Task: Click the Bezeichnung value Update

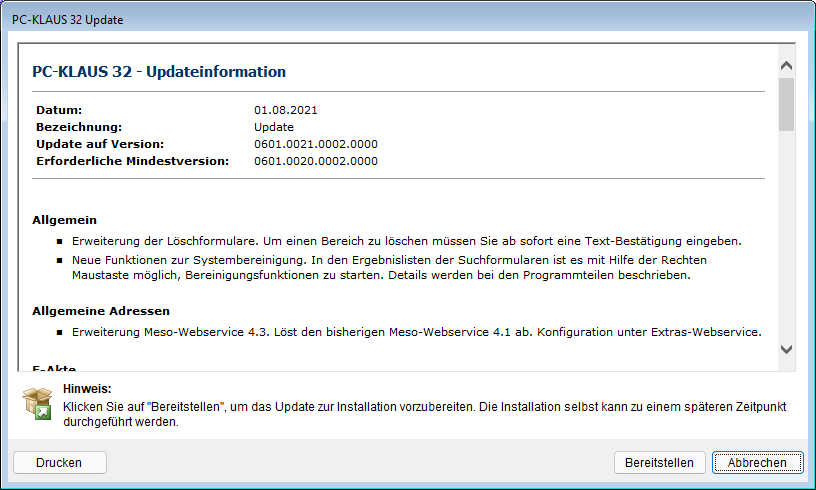Action: pyautogui.click(x=274, y=127)
